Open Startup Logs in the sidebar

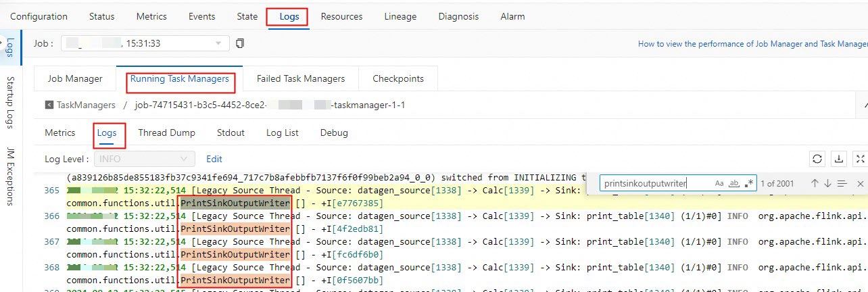pyautogui.click(x=10, y=102)
